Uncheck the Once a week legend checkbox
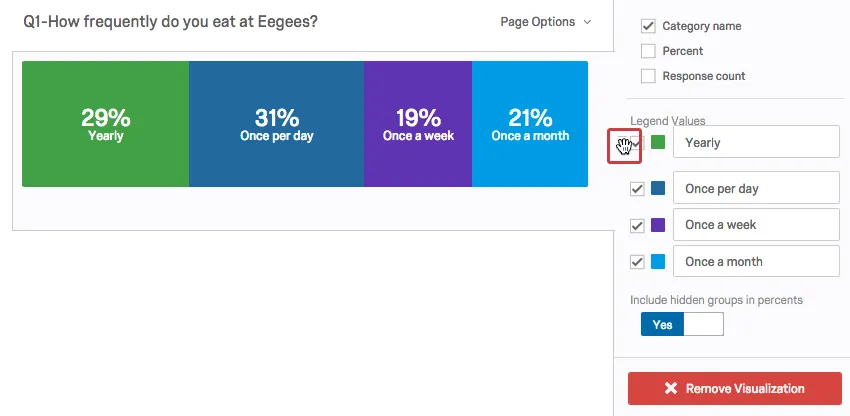The image size is (850, 416). tap(637, 226)
